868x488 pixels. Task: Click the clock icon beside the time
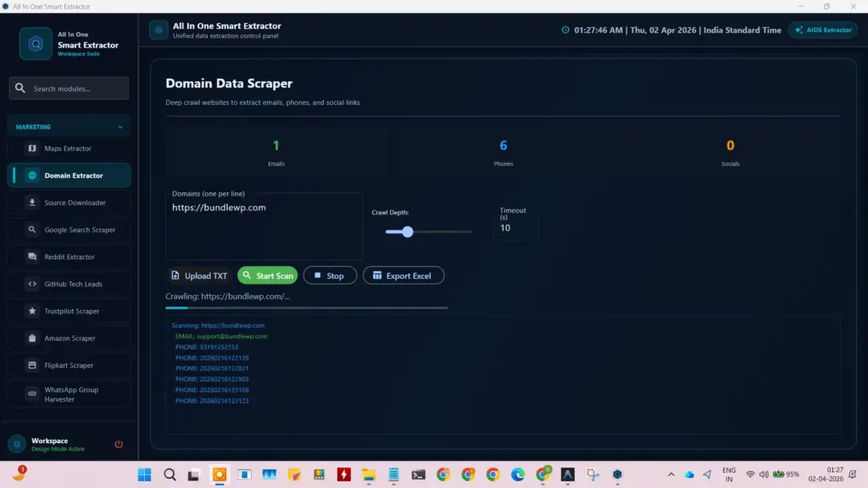point(565,30)
